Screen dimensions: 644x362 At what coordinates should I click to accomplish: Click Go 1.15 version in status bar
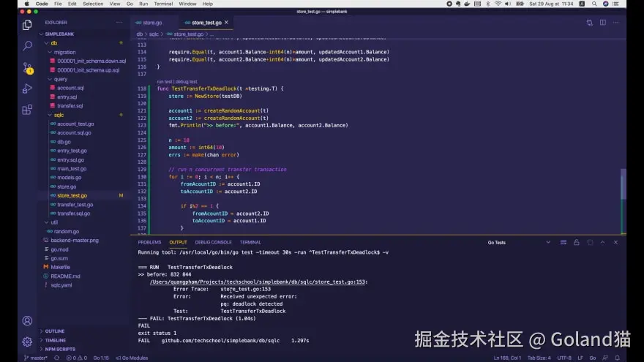click(x=101, y=358)
